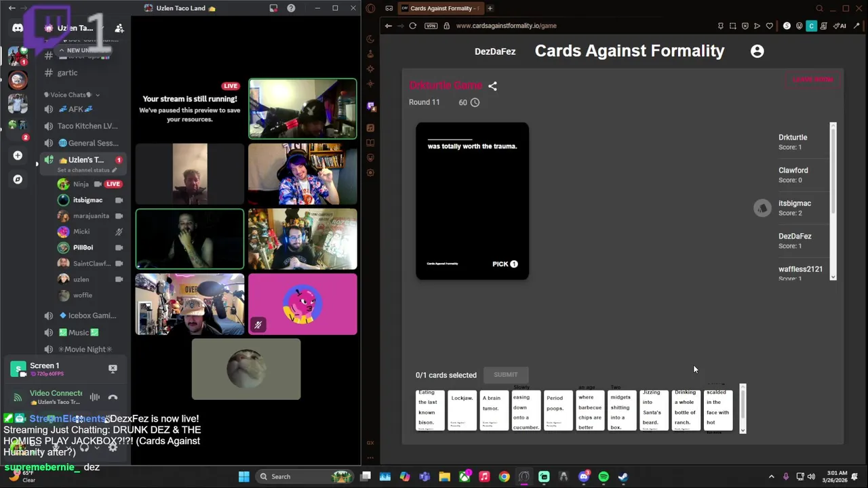Click LEAVE ROOM button
868x488 pixels.
[812, 79]
